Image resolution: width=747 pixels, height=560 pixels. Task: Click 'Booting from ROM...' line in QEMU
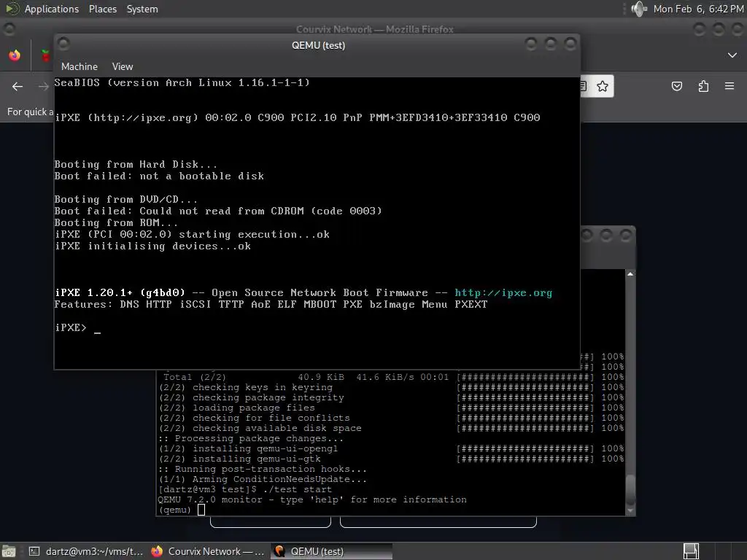coord(116,223)
